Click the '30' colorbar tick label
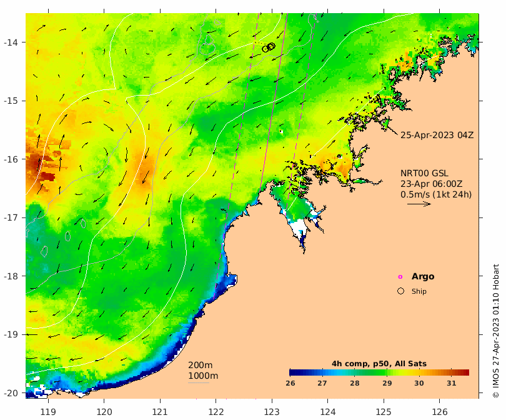 (419, 383)
